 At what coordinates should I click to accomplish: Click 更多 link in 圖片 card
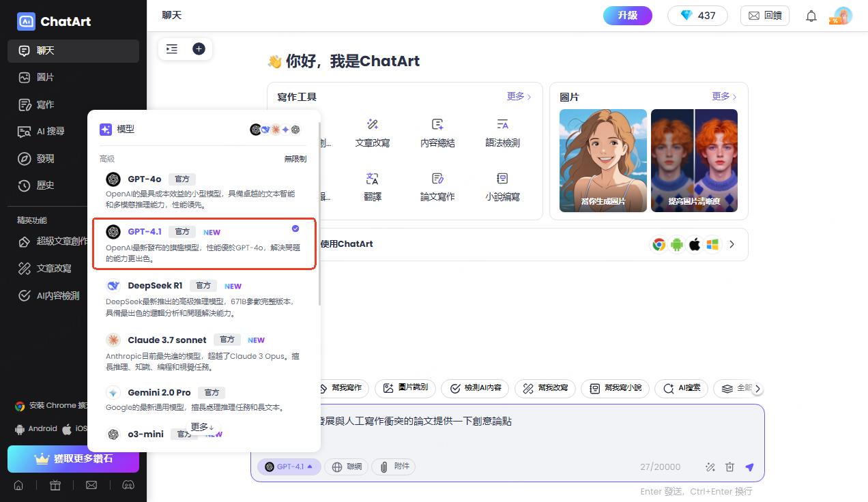click(724, 97)
